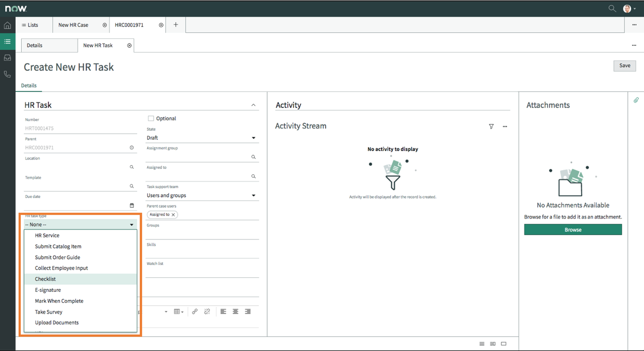Screen dimensions: 644x351
Task: Switch to the Details sub-tab
Action: tap(49, 46)
